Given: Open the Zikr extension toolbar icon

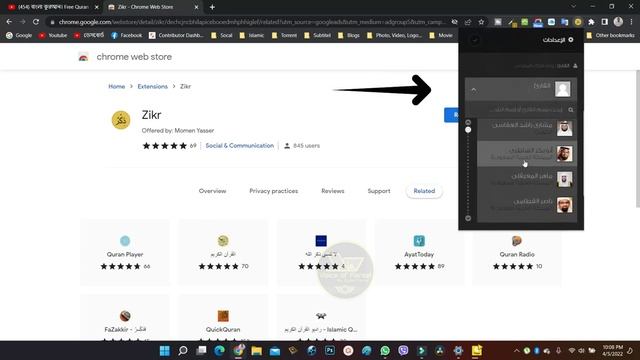Looking at the screenshot, I should [578, 22].
